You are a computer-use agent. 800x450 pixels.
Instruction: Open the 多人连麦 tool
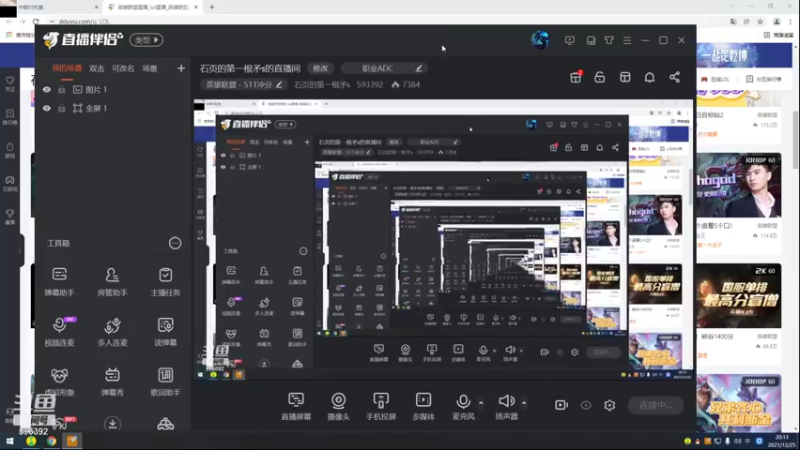click(x=112, y=331)
